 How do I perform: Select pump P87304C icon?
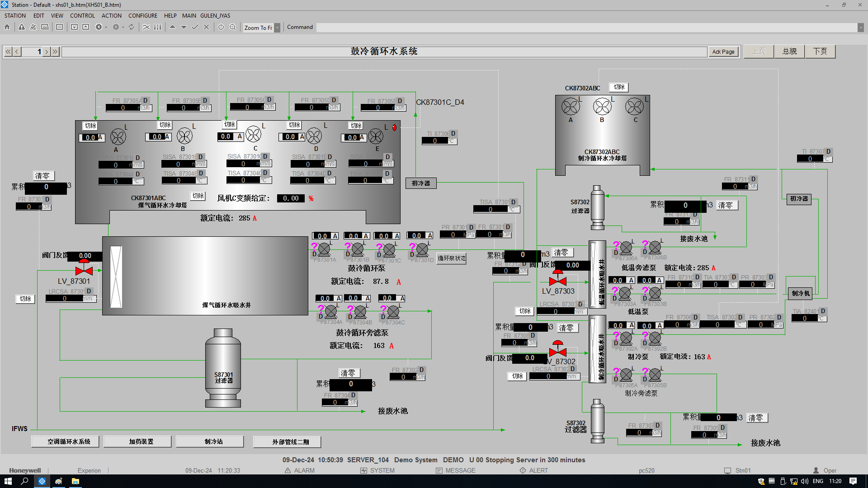coord(393,312)
